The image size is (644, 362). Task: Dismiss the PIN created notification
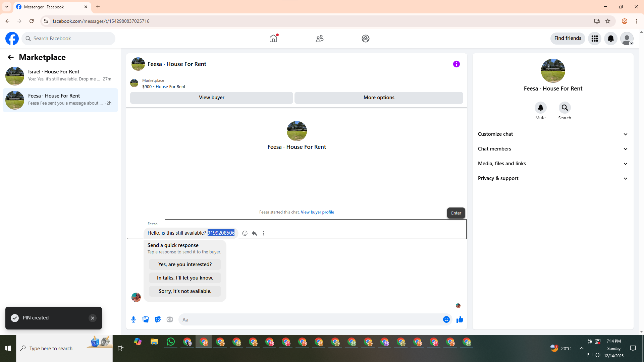(93, 318)
